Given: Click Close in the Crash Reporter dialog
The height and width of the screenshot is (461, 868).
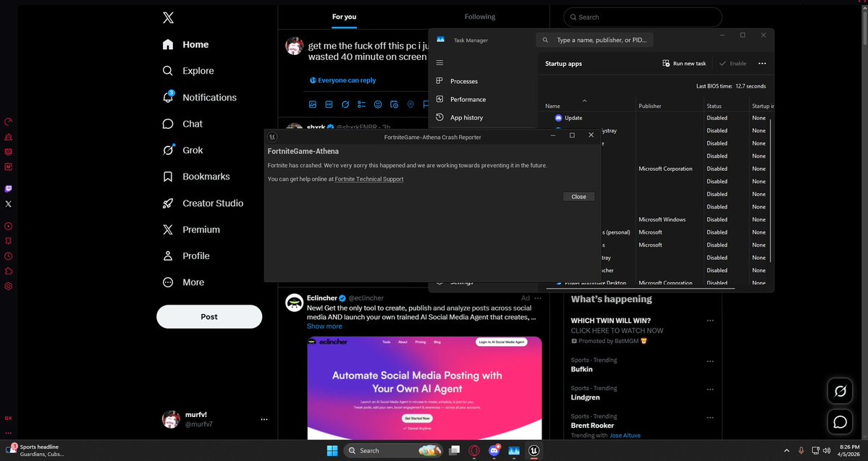Looking at the screenshot, I should [x=578, y=196].
